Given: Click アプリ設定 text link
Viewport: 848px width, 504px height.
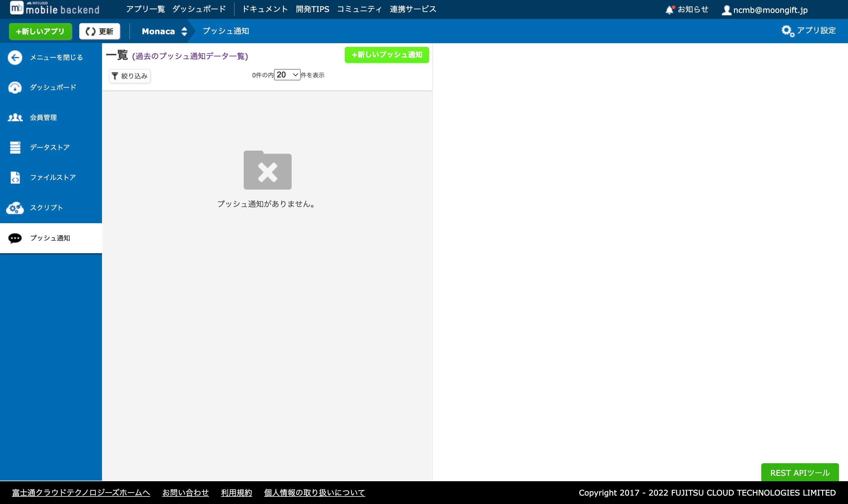Looking at the screenshot, I should pyautogui.click(x=816, y=30).
